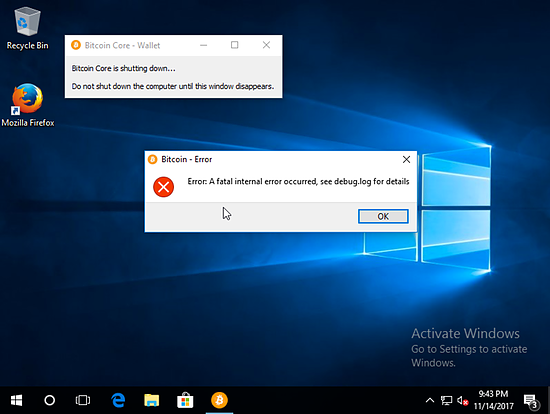Click the 'Bitcoin Core - Wallet' title text
550x414 pixels.
(x=122, y=45)
